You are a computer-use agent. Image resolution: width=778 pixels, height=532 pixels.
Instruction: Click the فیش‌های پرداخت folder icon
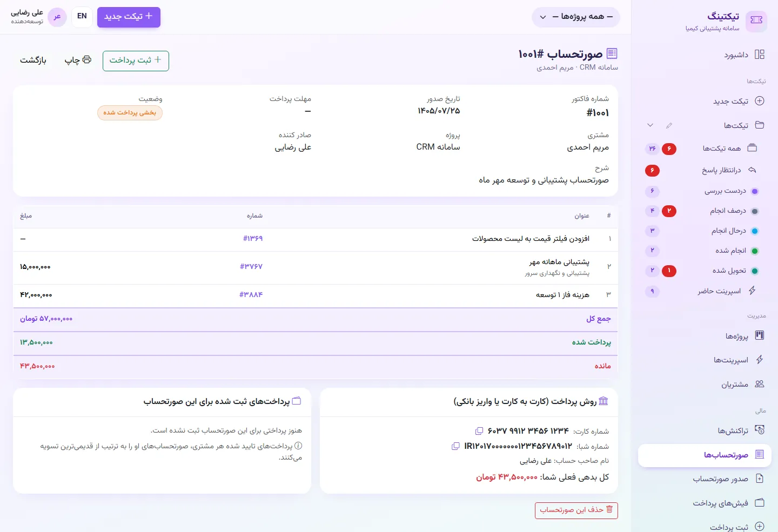[x=760, y=503]
